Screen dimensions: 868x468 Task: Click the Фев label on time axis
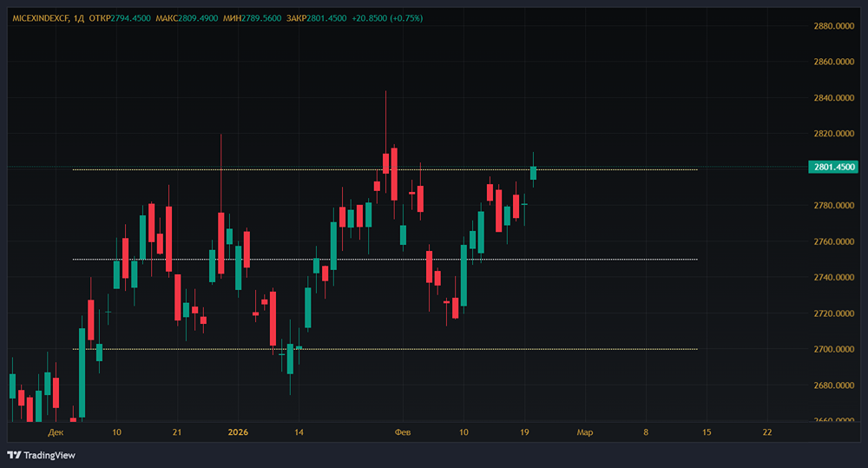pyautogui.click(x=403, y=432)
